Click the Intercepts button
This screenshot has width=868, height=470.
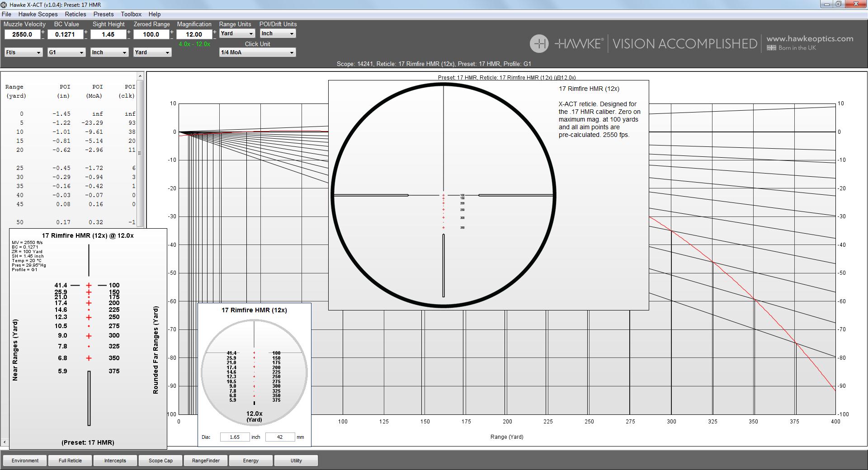(115, 461)
